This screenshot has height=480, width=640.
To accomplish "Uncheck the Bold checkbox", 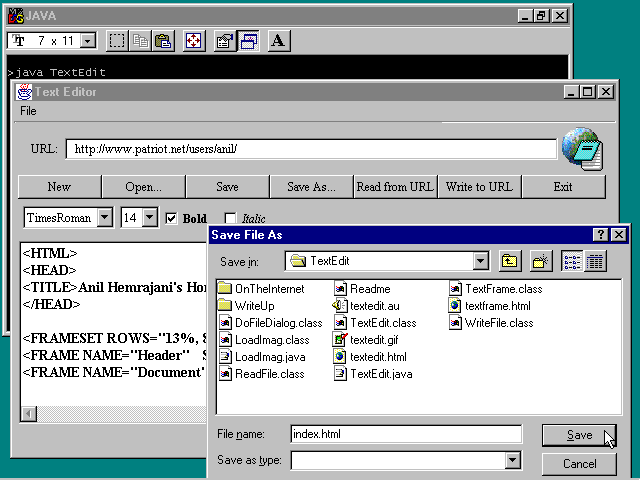I will 171,218.
